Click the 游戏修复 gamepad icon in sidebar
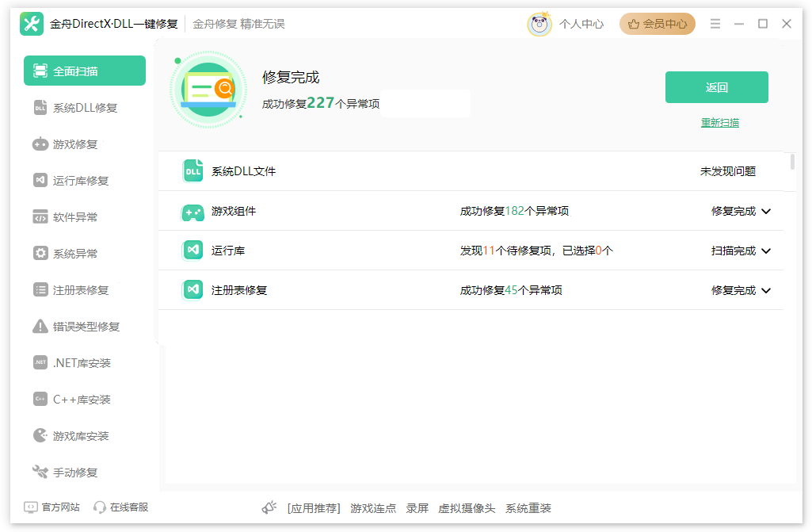The height and width of the screenshot is (532, 812). coord(40,144)
